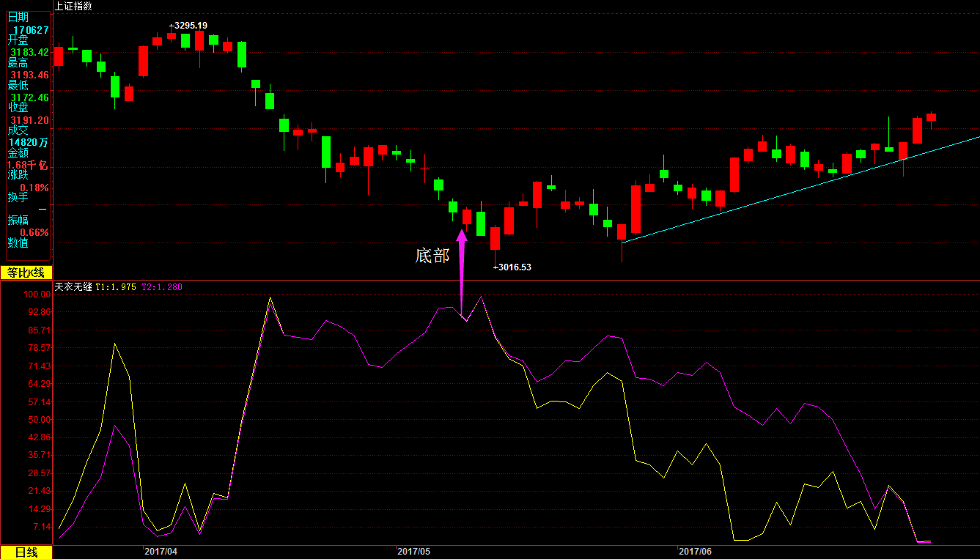Select the opening price 3183.42

29,53
